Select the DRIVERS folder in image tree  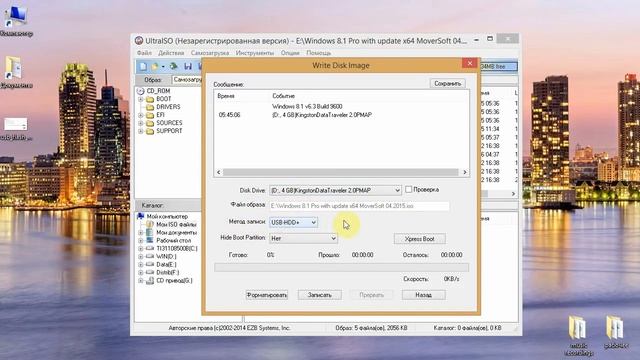click(x=168, y=107)
